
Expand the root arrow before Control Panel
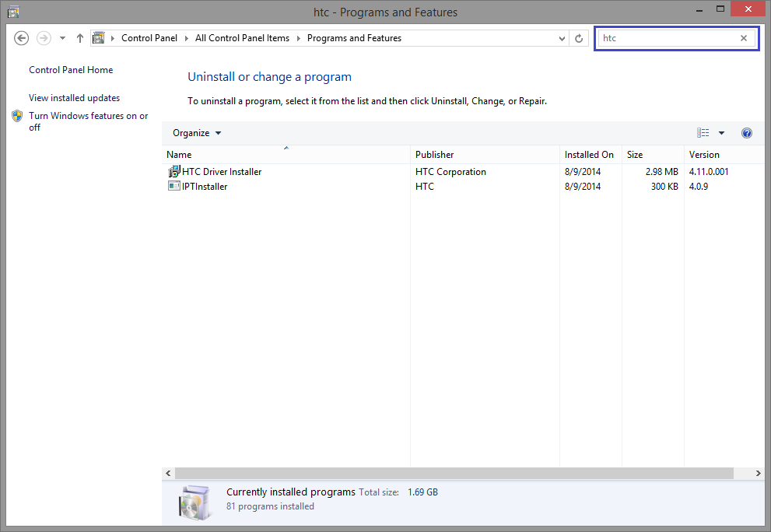tap(113, 38)
